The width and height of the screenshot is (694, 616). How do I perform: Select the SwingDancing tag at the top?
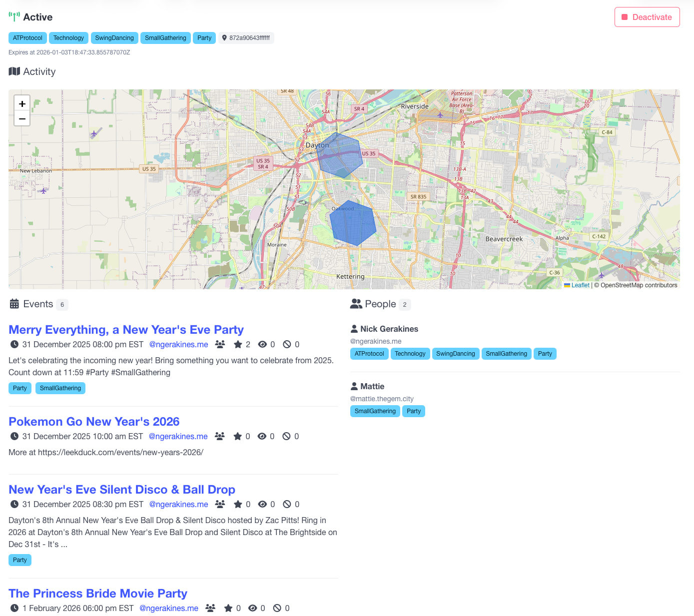[114, 38]
